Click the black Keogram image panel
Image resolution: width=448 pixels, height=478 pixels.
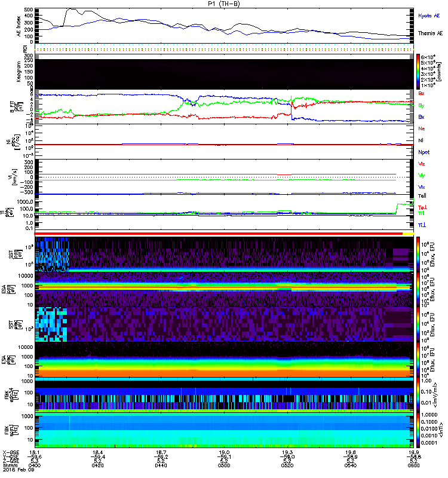(x=224, y=74)
